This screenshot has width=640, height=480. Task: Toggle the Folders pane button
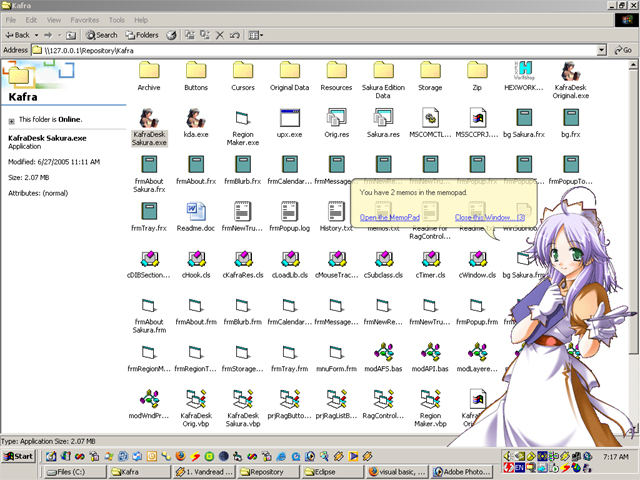[141, 35]
